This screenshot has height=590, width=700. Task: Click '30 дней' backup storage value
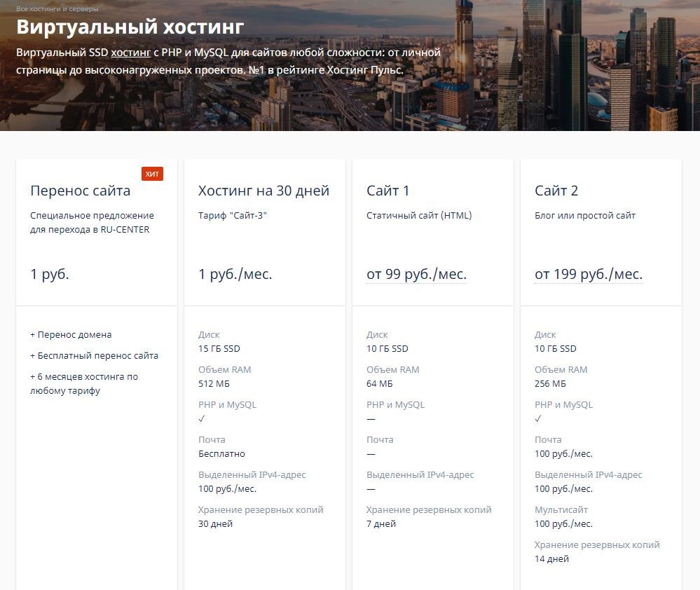216,524
